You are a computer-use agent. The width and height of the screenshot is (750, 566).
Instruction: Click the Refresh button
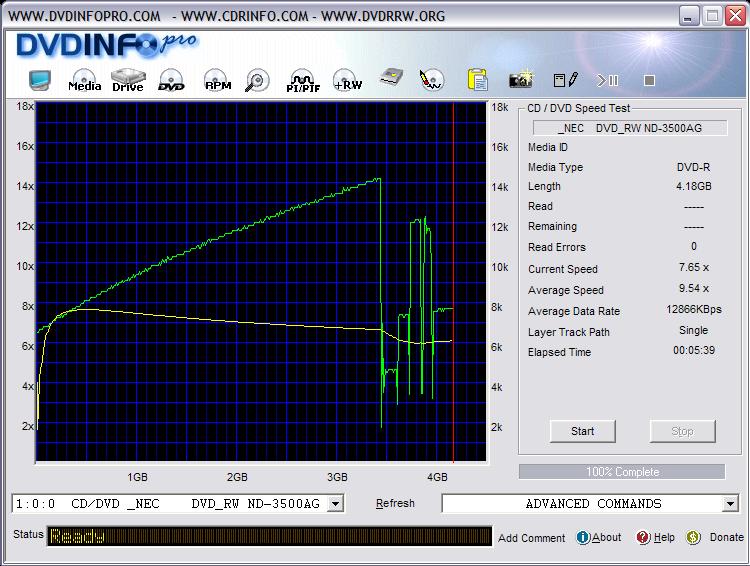pos(395,503)
